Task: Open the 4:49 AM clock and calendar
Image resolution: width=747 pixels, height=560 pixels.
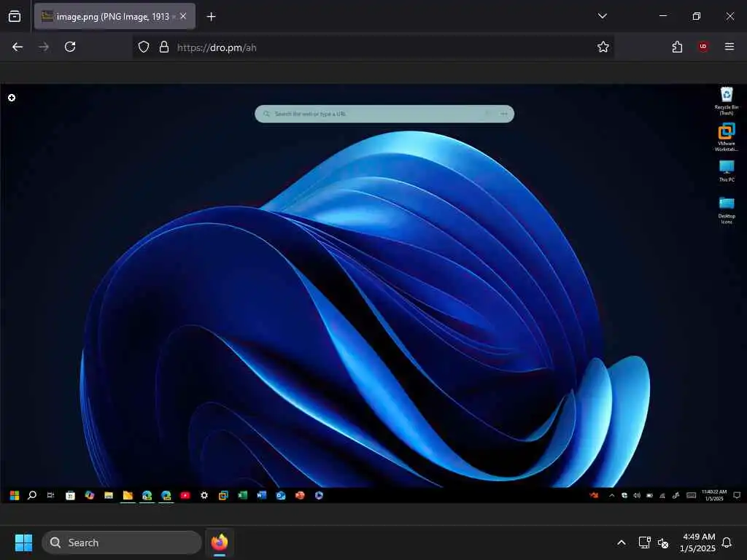Action: pyautogui.click(x=697, y=542)
